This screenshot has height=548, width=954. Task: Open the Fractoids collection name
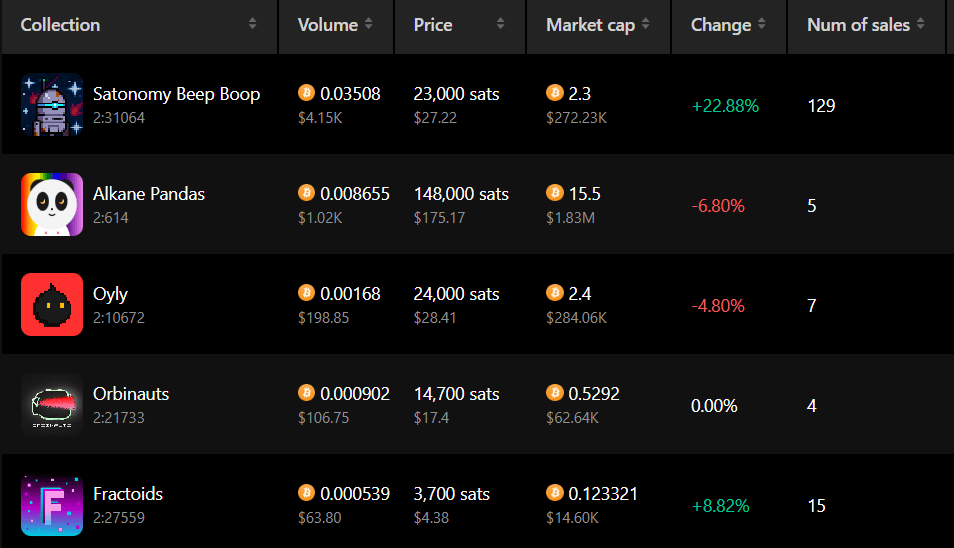[128, 494]
